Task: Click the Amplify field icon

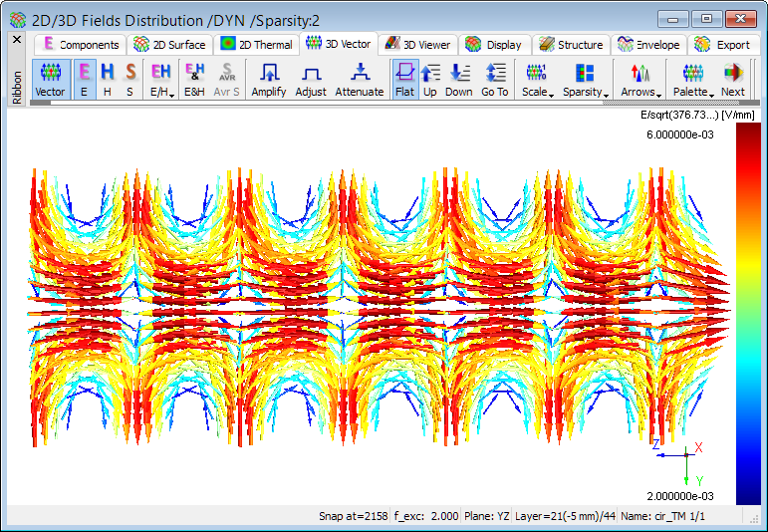Action: tap(269, 79)
